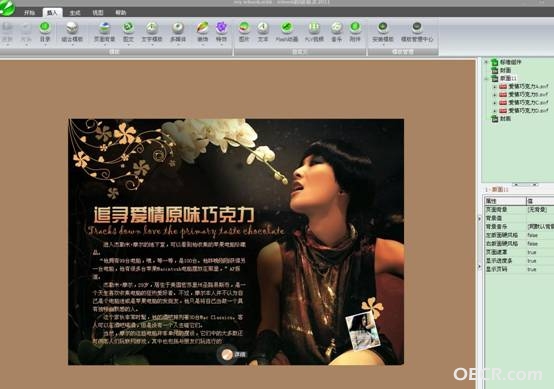
Task: Click the small tilted photo thumbnail
Action: click(x=363, y=331)
